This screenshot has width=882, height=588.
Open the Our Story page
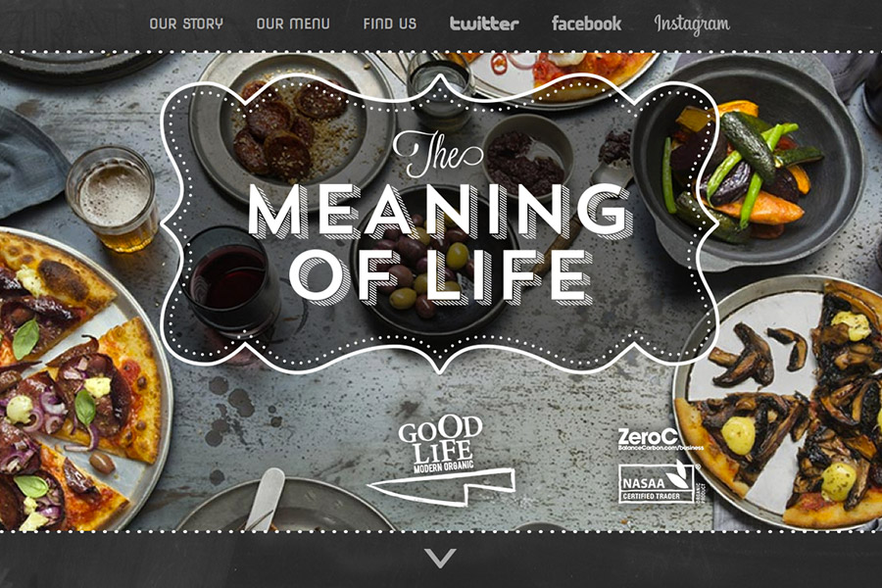click(x=186, y=24)
